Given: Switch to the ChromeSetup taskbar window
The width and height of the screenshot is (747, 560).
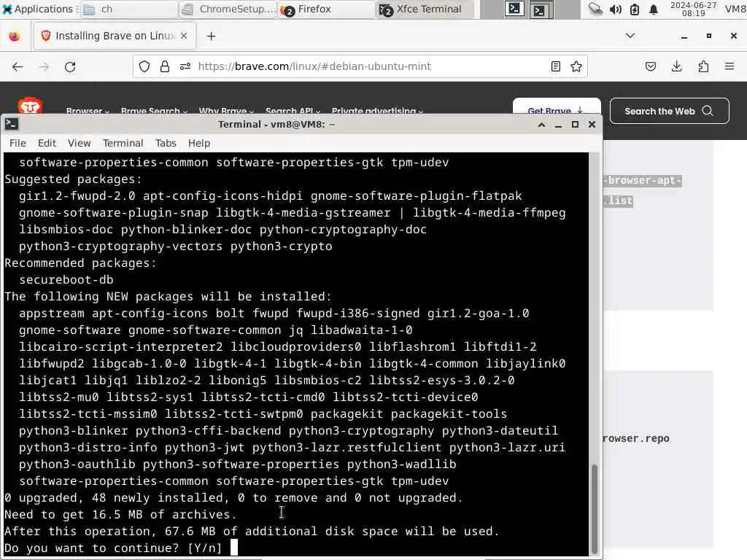Looking at the screenshot, I should [228, 9].
